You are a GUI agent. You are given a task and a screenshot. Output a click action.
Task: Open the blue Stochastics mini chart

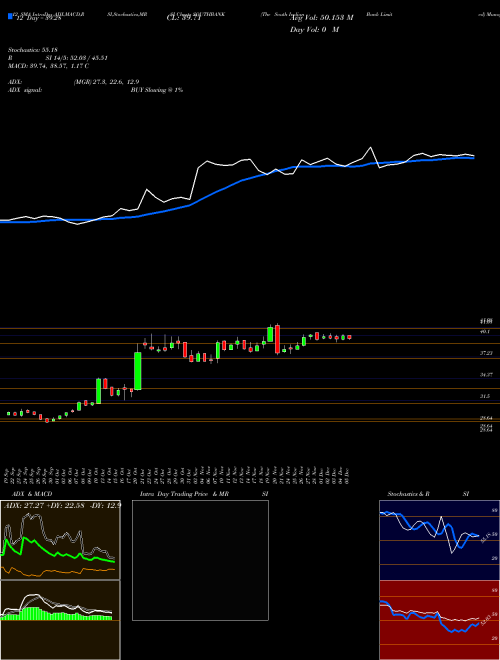click(x=439, y=540)
